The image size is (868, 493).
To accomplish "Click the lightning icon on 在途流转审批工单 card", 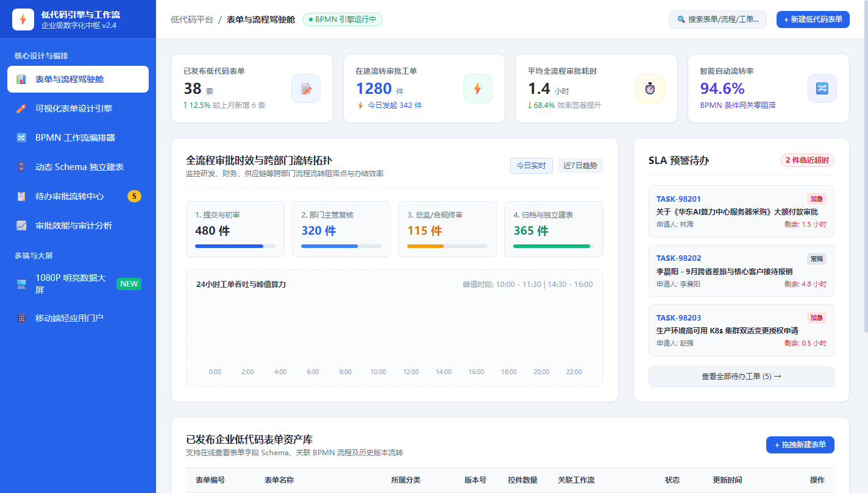I will coord(478,88).
